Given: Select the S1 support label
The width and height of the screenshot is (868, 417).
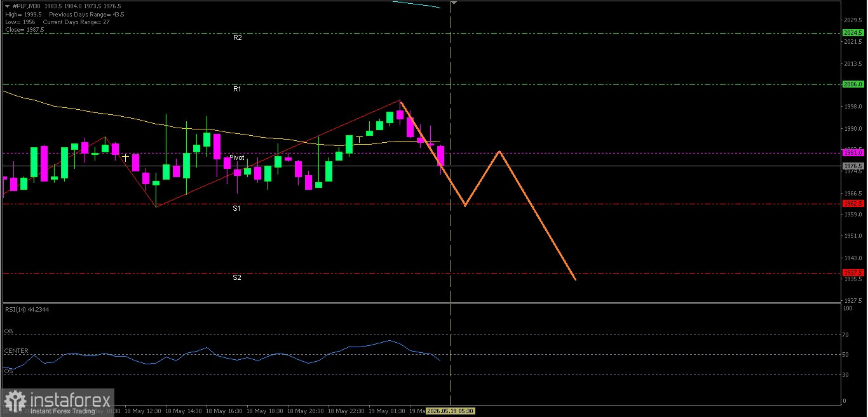Looking at the screenshot, I should (x=236, y=208).
